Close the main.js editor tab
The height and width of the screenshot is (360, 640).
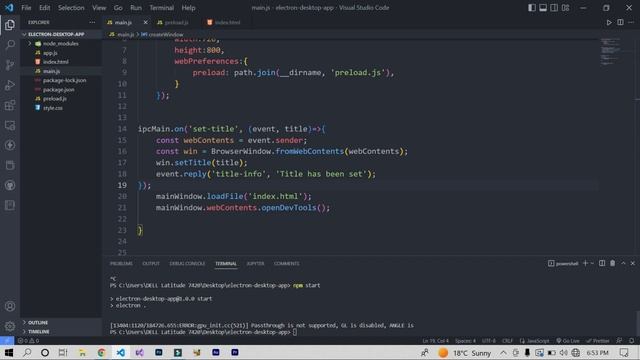coord(145,22)
